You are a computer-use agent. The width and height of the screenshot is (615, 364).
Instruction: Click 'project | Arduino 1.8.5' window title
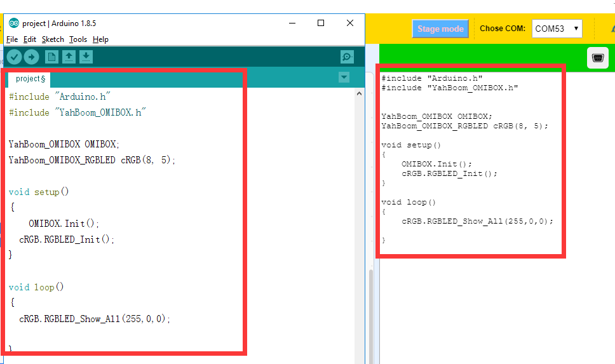(x=59, y=23)
